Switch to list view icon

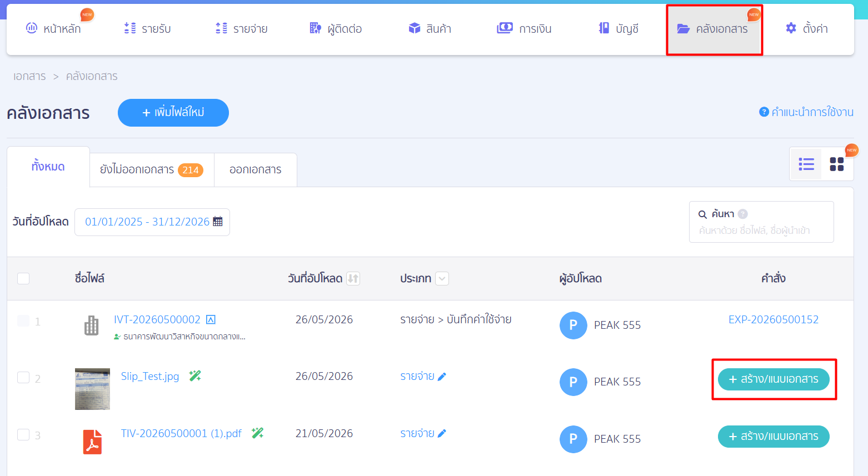coord(806,164)
